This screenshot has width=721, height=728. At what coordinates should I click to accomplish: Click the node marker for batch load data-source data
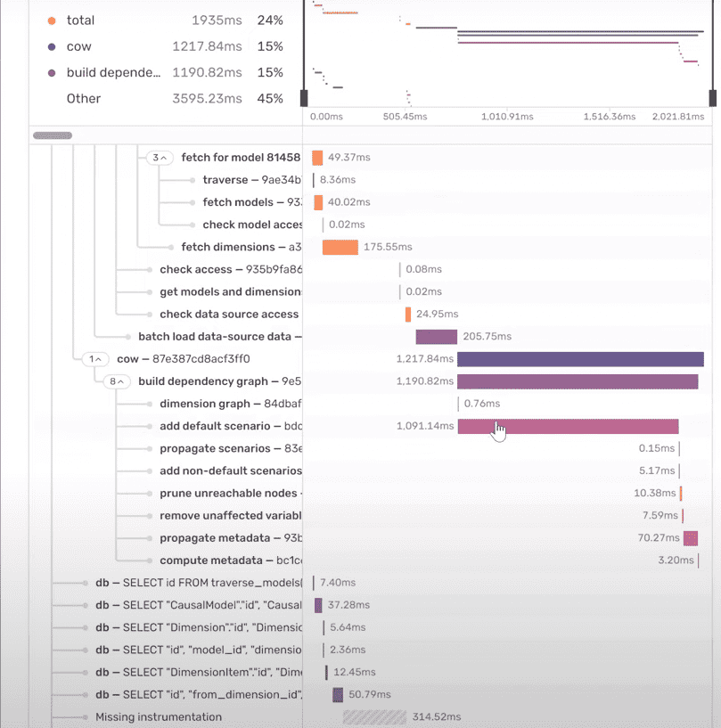pos(127,337)
